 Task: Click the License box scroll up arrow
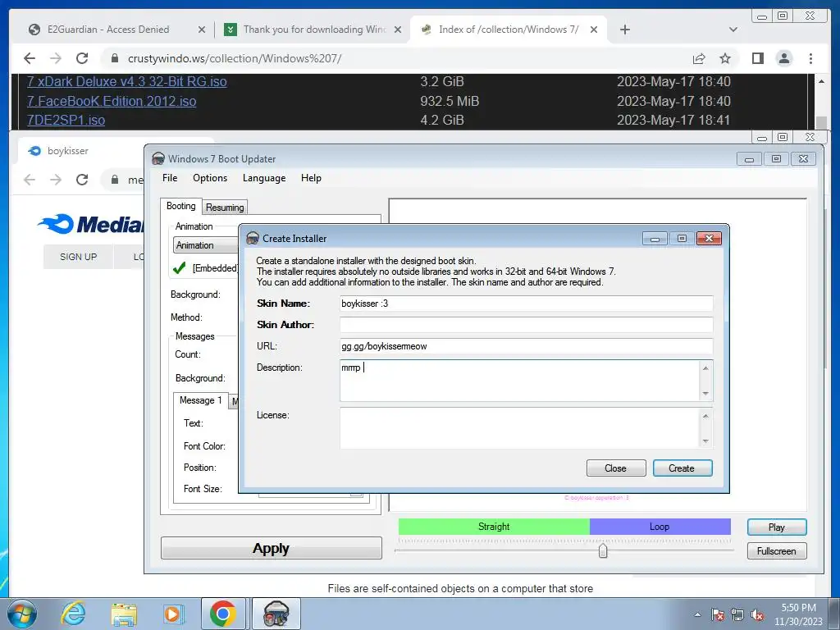coord(705,416)
